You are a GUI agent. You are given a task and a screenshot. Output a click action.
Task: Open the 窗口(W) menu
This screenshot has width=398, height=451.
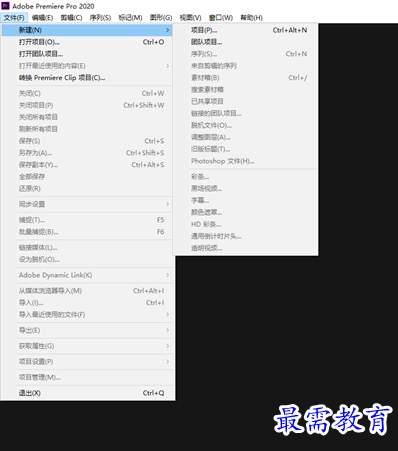[221, 18]
